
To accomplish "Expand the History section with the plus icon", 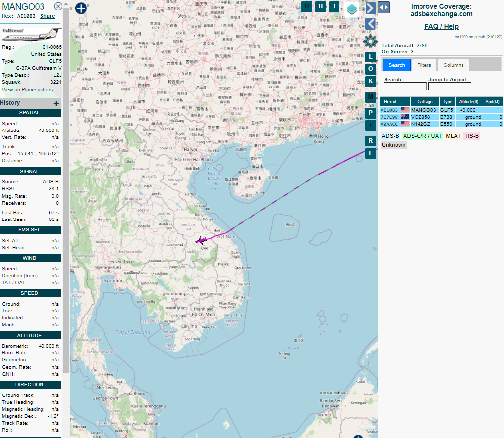I will [x=56, y=103].
